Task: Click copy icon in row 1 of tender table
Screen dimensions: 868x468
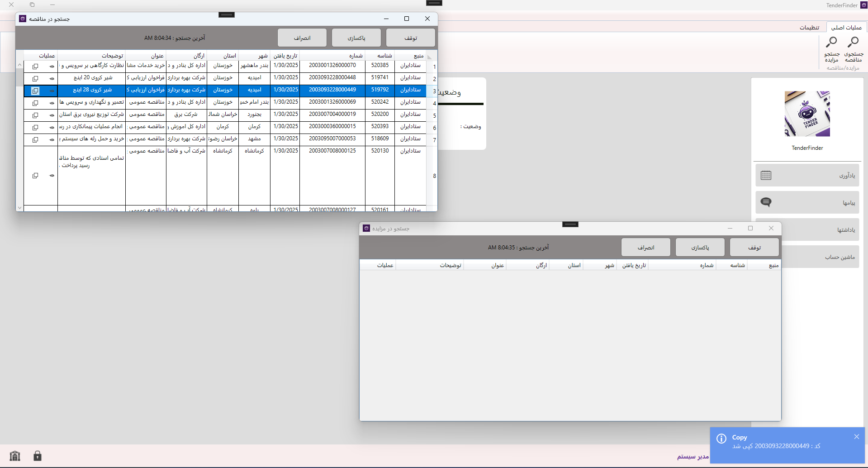Action: (35, 67)
